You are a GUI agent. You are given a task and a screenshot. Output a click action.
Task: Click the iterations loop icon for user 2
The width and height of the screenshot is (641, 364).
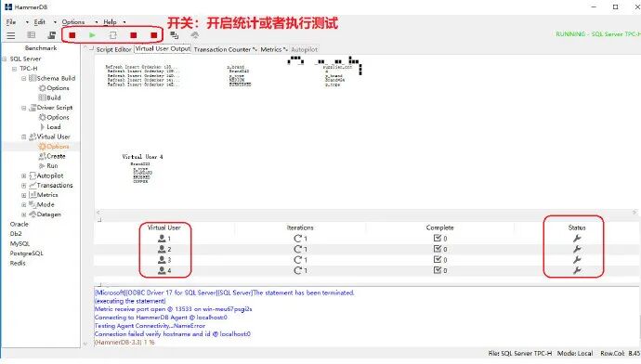[297, 249]
